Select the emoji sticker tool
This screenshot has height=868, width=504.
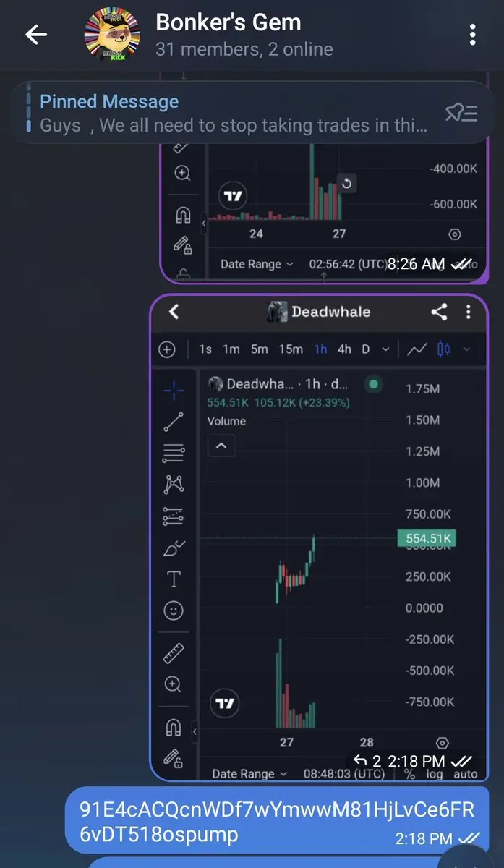(174, 611)
